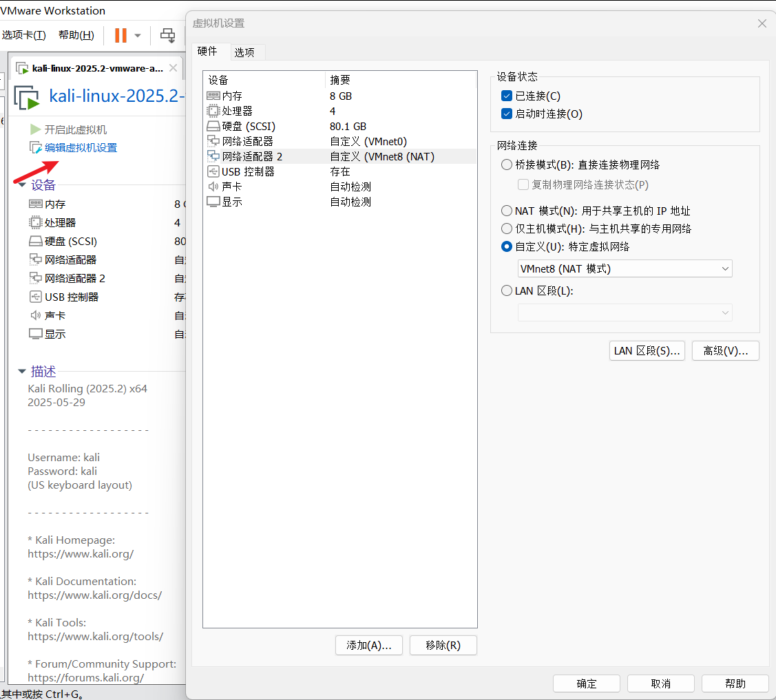This screenshot has width=776, height=700.
Task: Click 声卡 speaker icon in main window
Action: [36, 315]
